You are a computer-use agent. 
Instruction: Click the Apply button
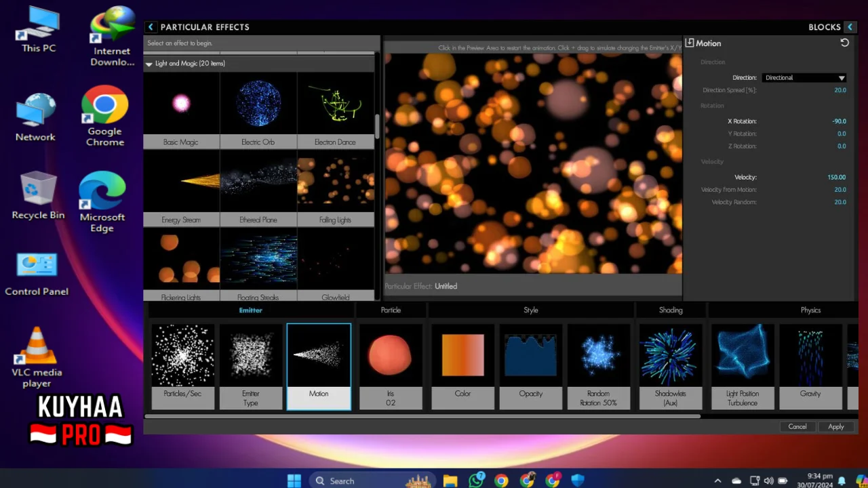[x=836, y=426]
